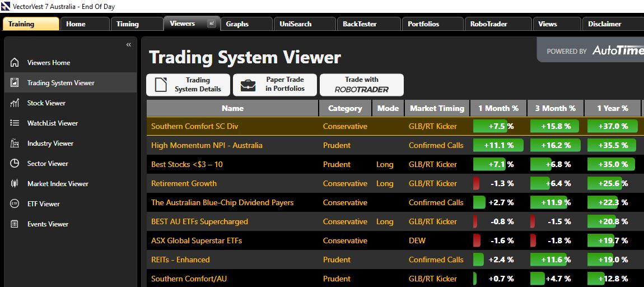Click DEW market timing cell
Screen dimensions: 644x287
[417, 240]
